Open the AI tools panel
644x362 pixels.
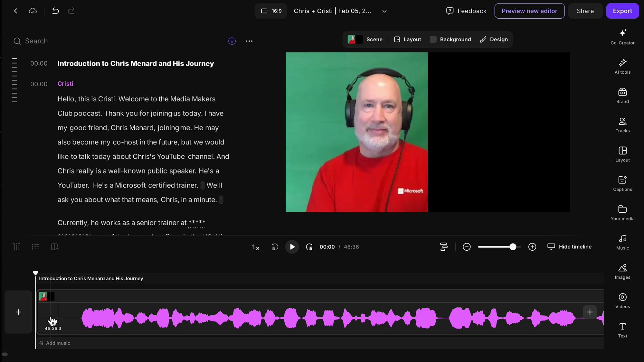coord(622,66)
